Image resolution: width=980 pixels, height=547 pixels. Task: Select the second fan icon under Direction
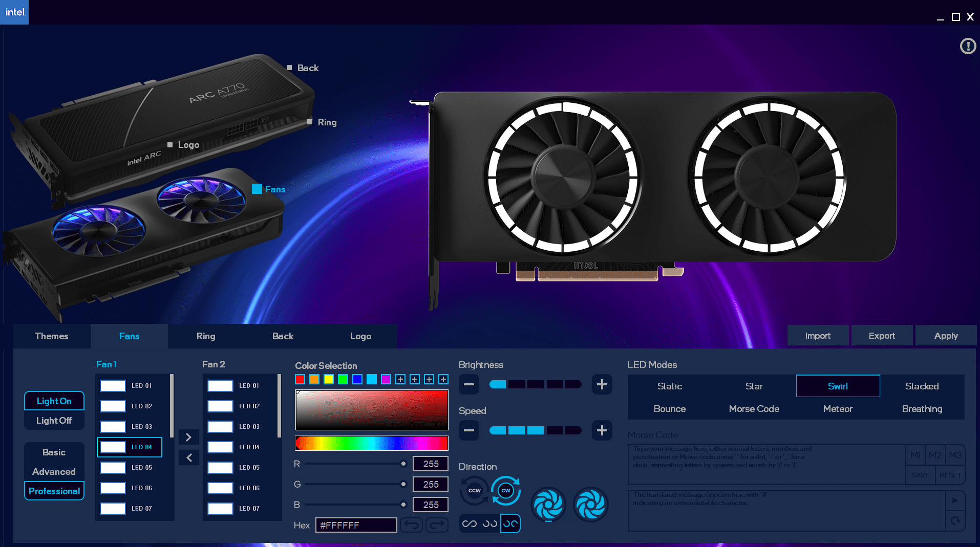click(590, 505)
